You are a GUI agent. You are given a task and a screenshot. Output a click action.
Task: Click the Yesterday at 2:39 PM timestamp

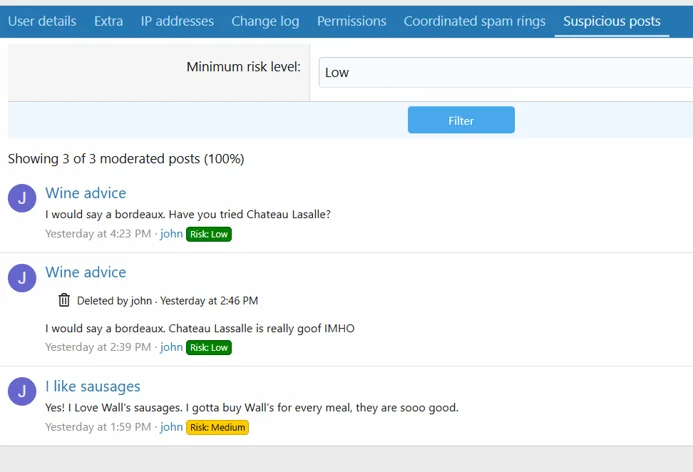[x=98, y=347]
